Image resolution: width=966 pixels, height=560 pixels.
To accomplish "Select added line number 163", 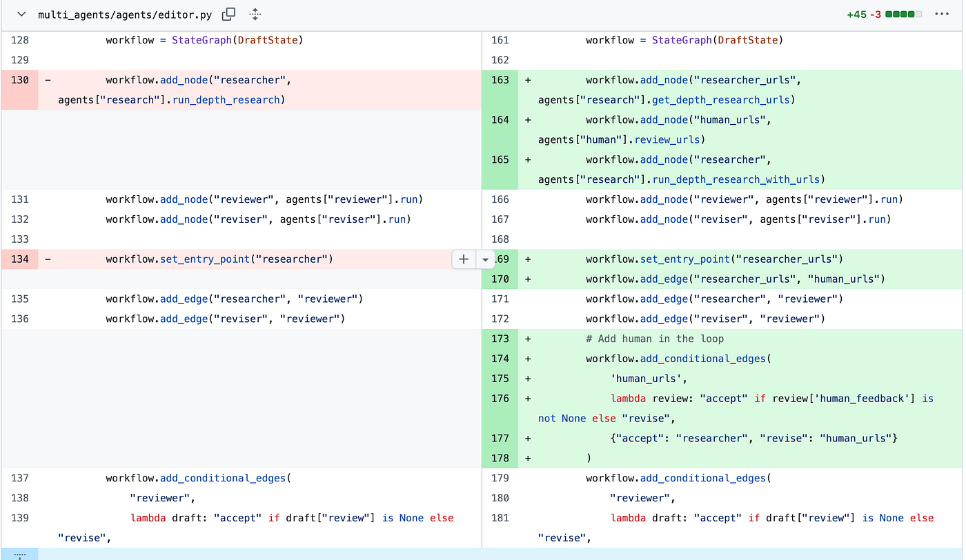I will (x=500, y=80).
